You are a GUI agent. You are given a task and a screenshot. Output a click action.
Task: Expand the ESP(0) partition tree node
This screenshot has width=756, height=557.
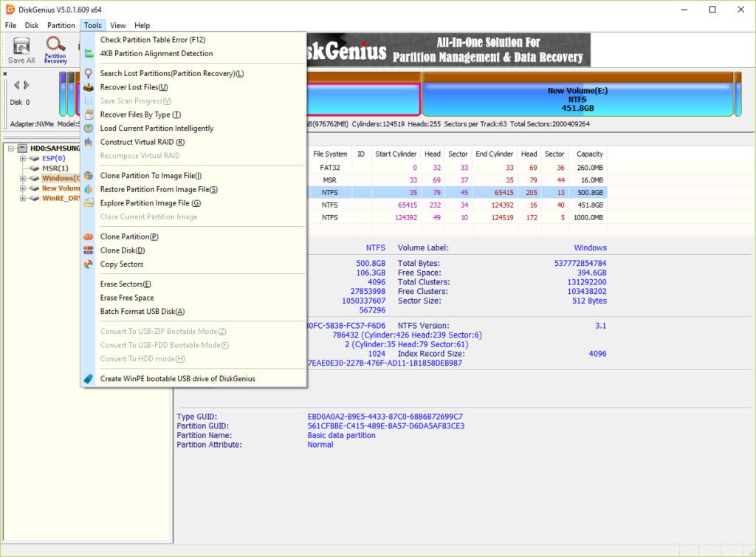(x=23, y=158)
